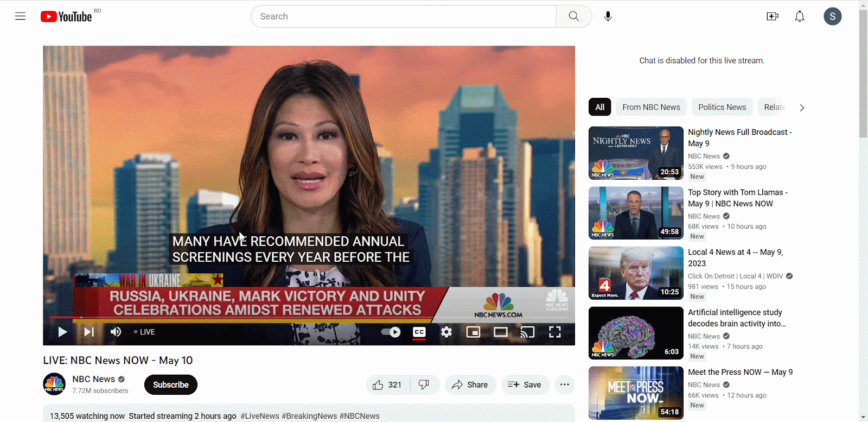
Task: Click the #LiveNews hashtag
Action: point(260,416)
